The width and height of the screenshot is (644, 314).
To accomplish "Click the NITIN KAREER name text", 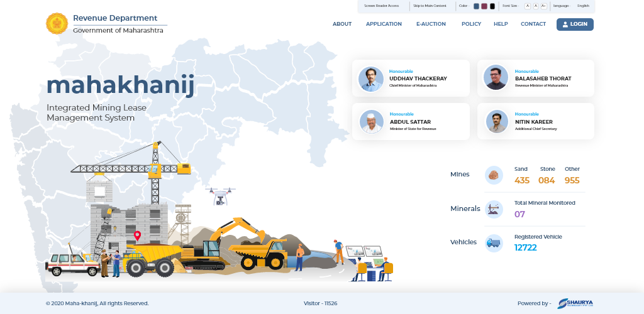I will (x=534, y=122).
